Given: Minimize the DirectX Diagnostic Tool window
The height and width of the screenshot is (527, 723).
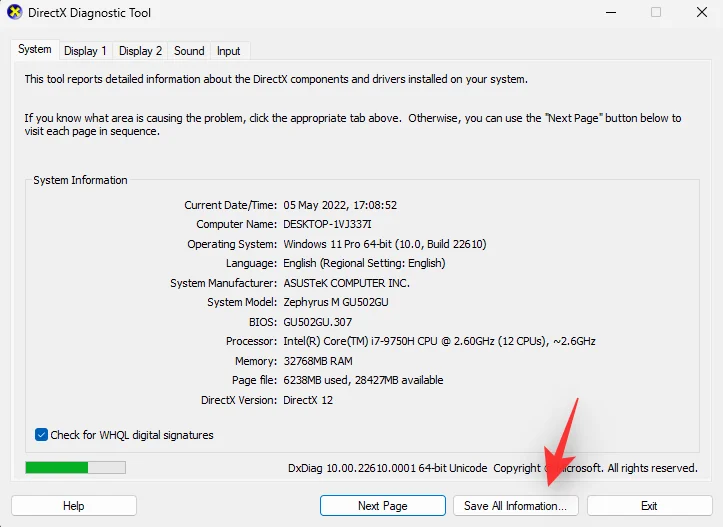Looking at the screenshot, I should (x=610, y=13).
